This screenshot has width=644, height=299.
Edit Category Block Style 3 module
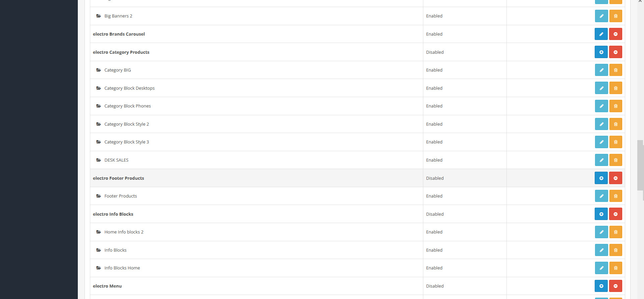601,142
